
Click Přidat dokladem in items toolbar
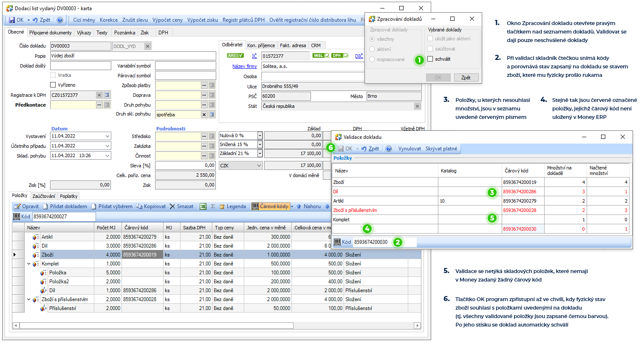65,206
